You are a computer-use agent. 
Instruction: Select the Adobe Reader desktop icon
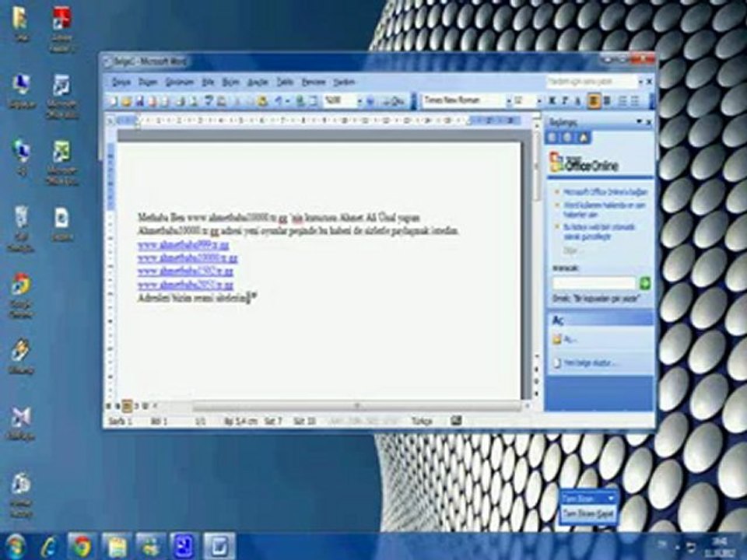coord(62,30)
